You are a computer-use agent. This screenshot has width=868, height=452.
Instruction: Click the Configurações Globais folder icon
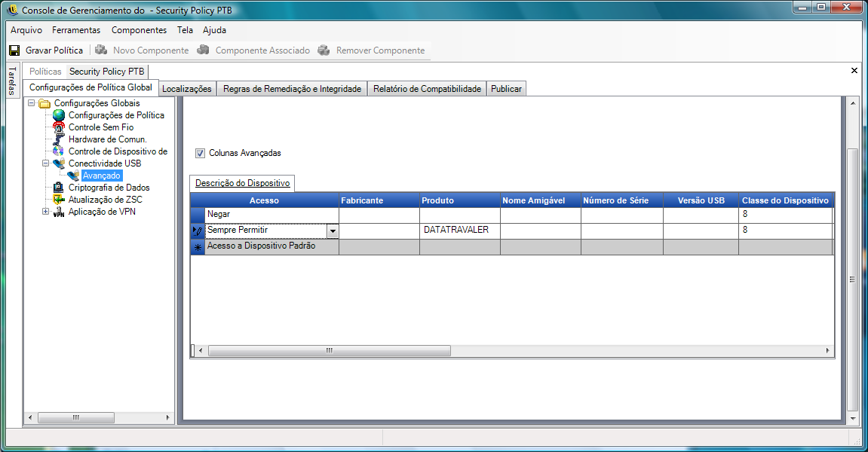point(44,103)
